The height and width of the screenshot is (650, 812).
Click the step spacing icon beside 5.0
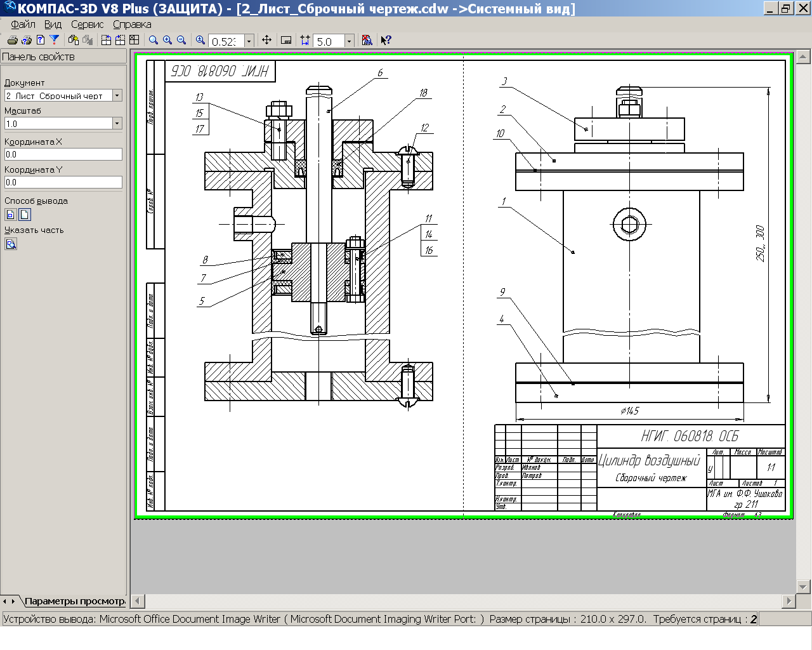click(x=305, y=40)
